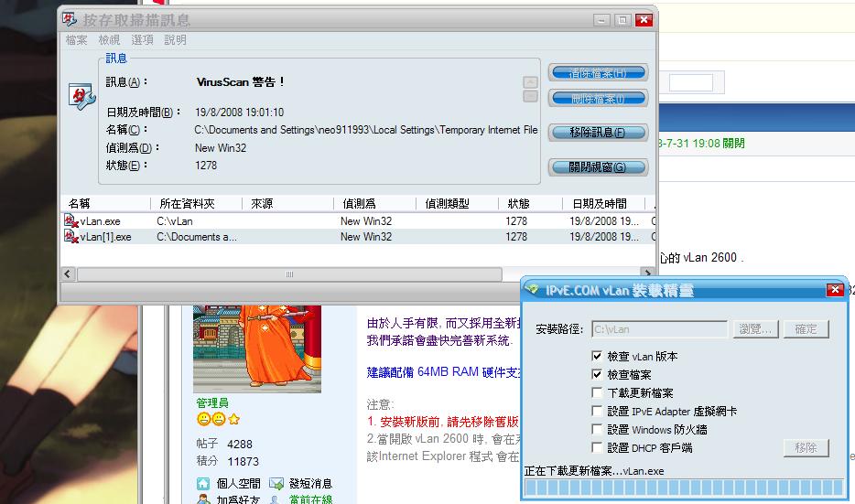Viewport: 855px width, 504px height.
Task: Click the horizontal scrollbar thumb in detection list
Action: point(289,274)
